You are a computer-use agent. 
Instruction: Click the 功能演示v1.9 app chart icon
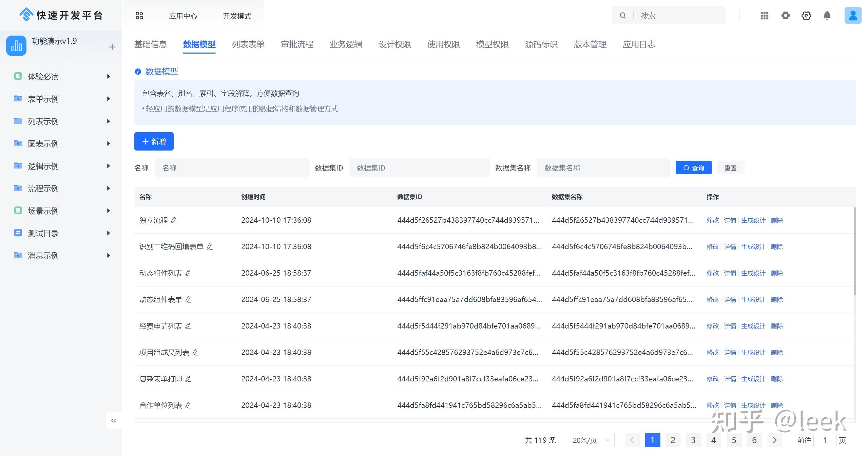(x=16, y=46)
